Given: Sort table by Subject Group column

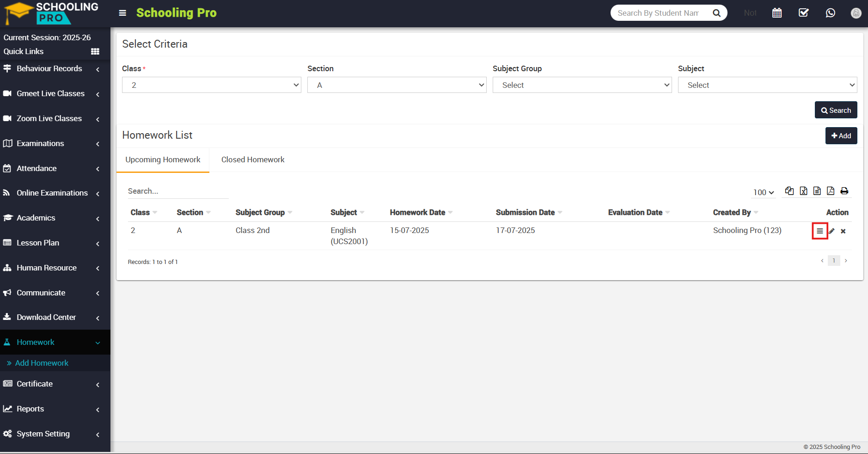Looking at the screenshot, I should pyautogui.click(x=264, y=212).
